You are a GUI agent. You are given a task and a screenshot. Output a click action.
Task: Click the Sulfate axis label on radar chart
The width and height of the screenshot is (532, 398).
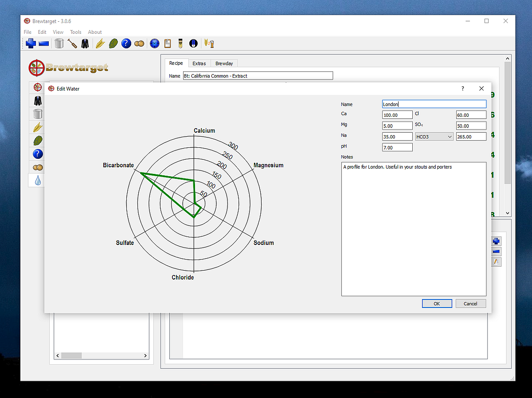pyautogui.click(x=125, y=243)
